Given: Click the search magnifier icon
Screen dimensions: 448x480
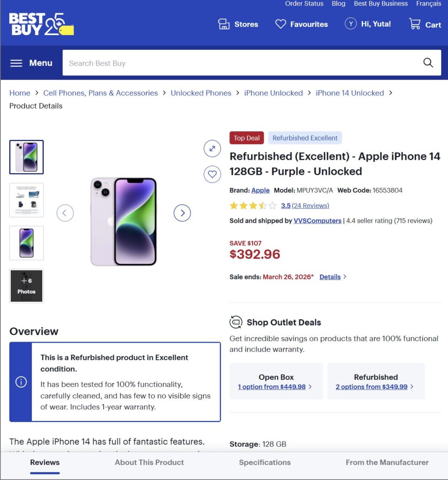Looking at the screenshot, I should (x=428, y=63).
